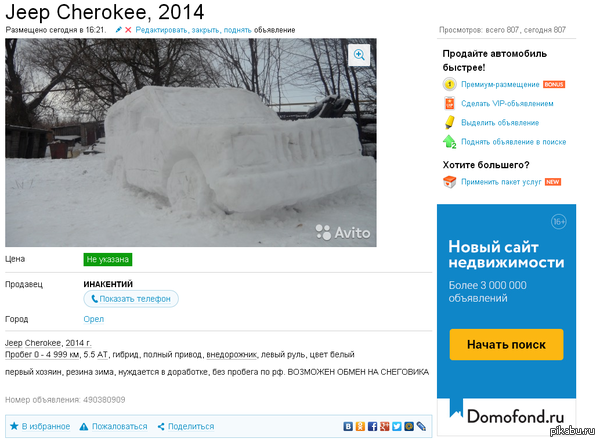The height and width of the screenshot is (442, 600).
Task: Open the snow Jeep photo
Action: 190,142
